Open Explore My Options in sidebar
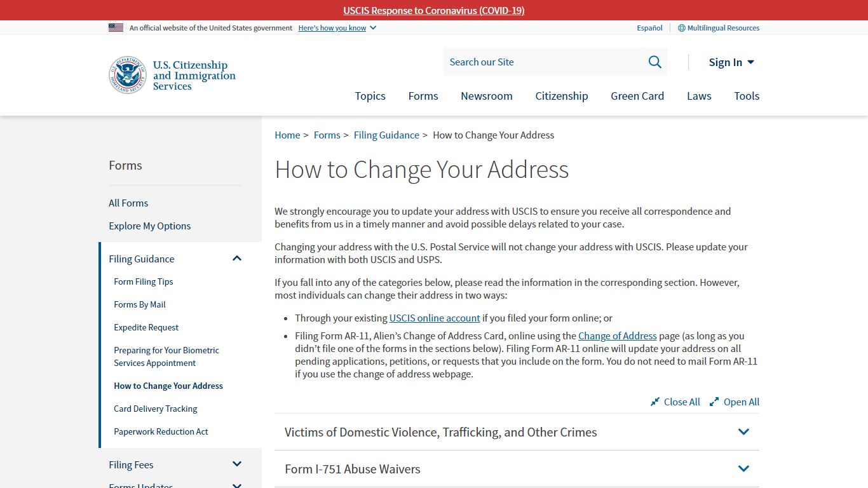Screen dimensions: 868x488 (149, 226)
